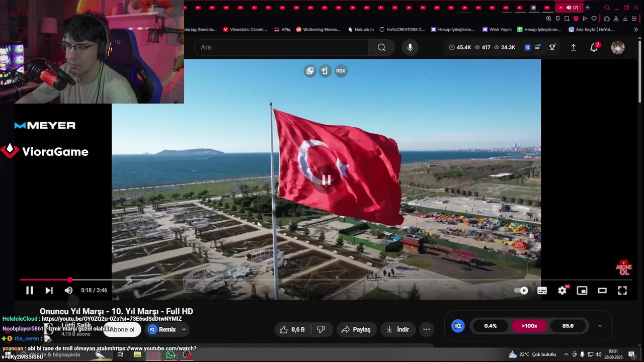Click the pop-out video overlay icon
This screenshot has height=362, width=644.
(310, 71)
